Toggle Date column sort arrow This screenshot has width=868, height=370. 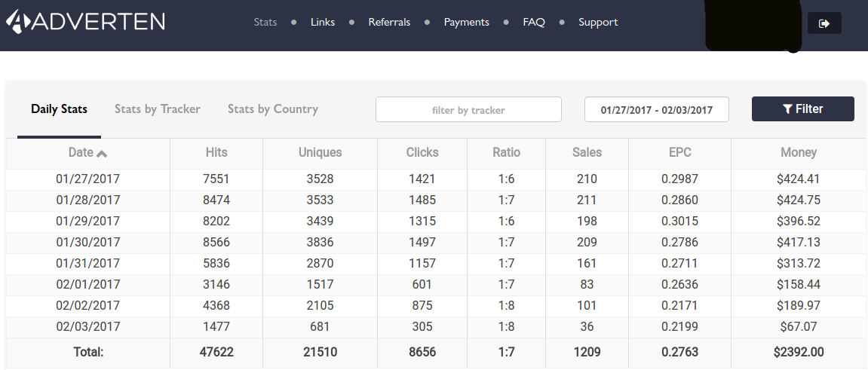pos(102,154)
